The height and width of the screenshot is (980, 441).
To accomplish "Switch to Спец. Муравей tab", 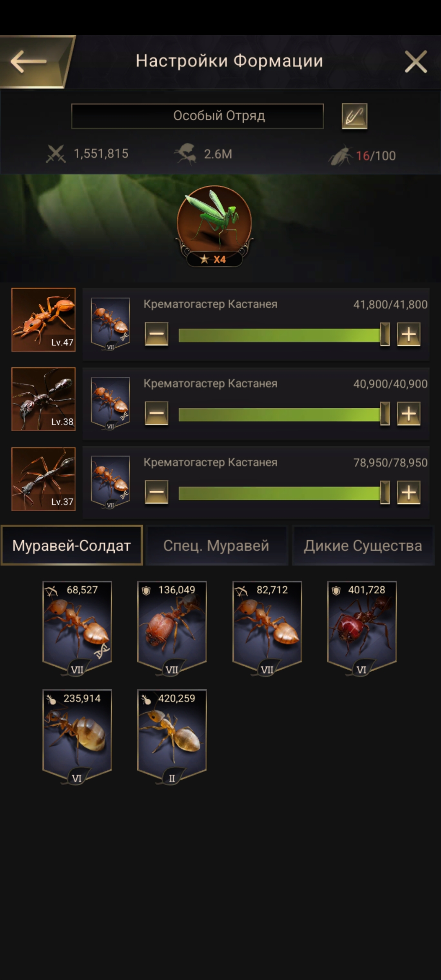I will click(x=216, y=546).
